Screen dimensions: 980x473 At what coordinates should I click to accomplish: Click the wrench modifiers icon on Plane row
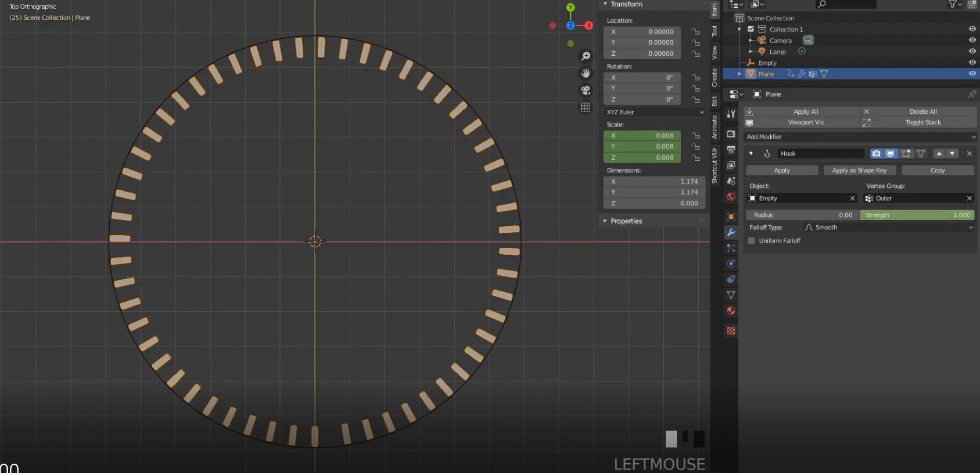pyautogui.click(x=801, y=74)
